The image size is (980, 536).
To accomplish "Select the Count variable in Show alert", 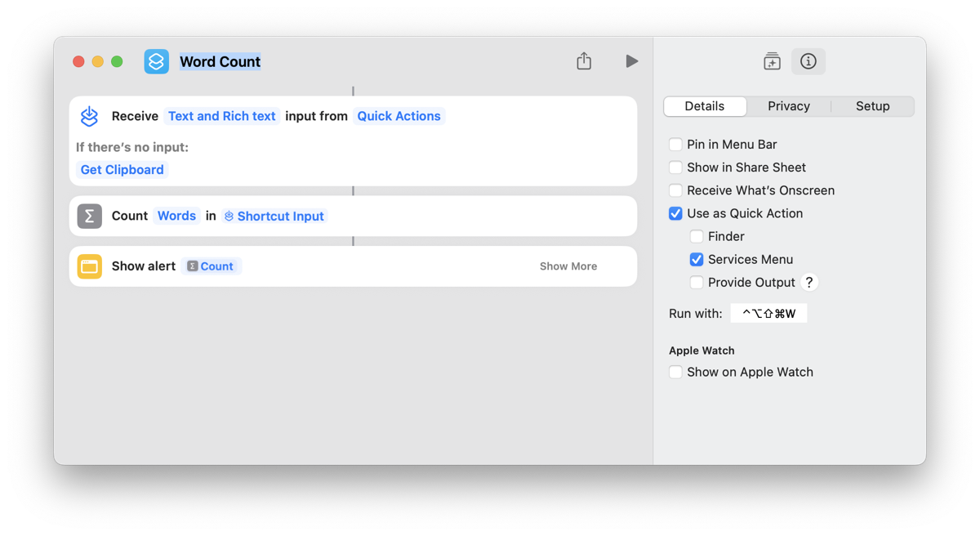I will pyautogui.click(x=211, y=266).
